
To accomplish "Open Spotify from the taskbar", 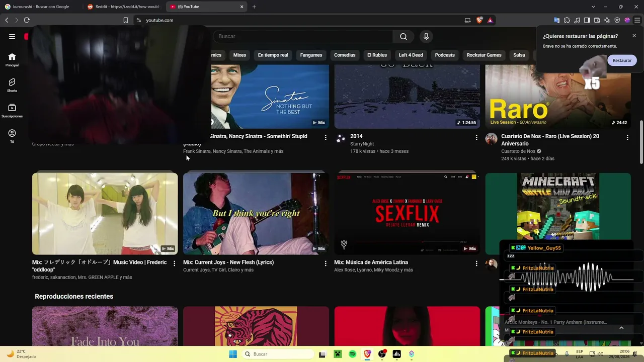I will coord(352,354).
